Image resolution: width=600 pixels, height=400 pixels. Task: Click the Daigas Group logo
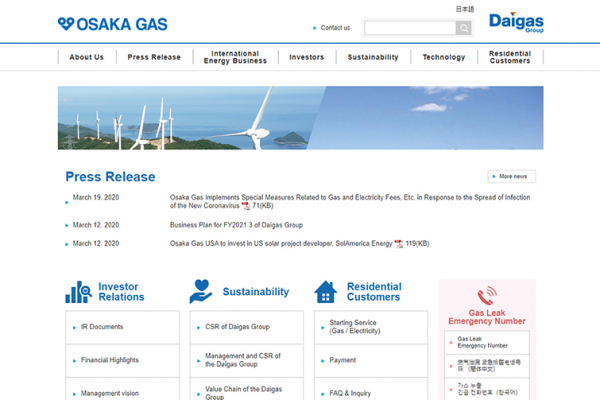click(x=516, y=23)
